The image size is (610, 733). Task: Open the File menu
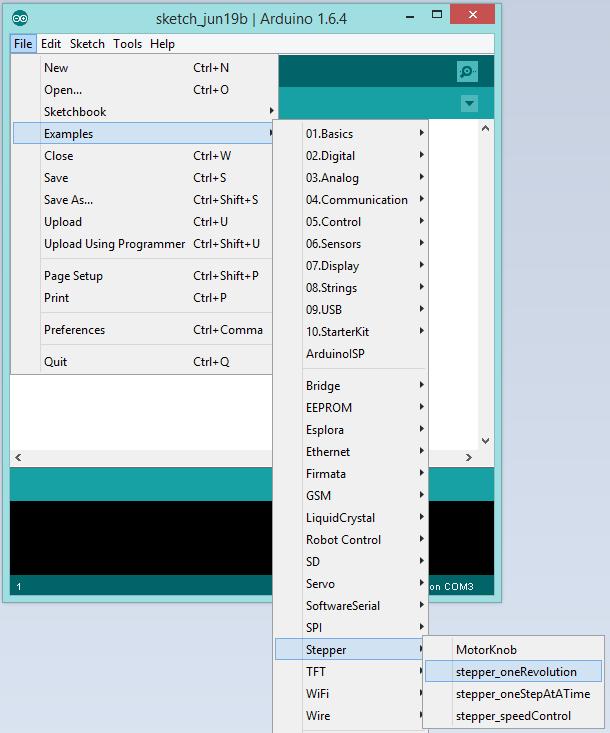coord(23,44)
